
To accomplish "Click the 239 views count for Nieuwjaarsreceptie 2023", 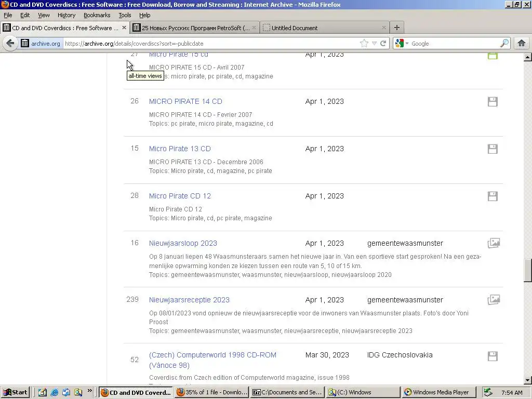I will point(132,299).
